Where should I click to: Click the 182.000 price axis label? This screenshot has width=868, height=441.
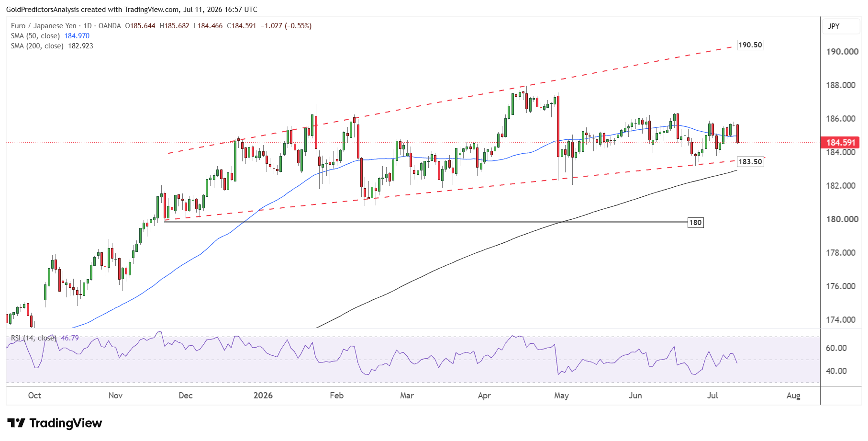tap(841, 186)
